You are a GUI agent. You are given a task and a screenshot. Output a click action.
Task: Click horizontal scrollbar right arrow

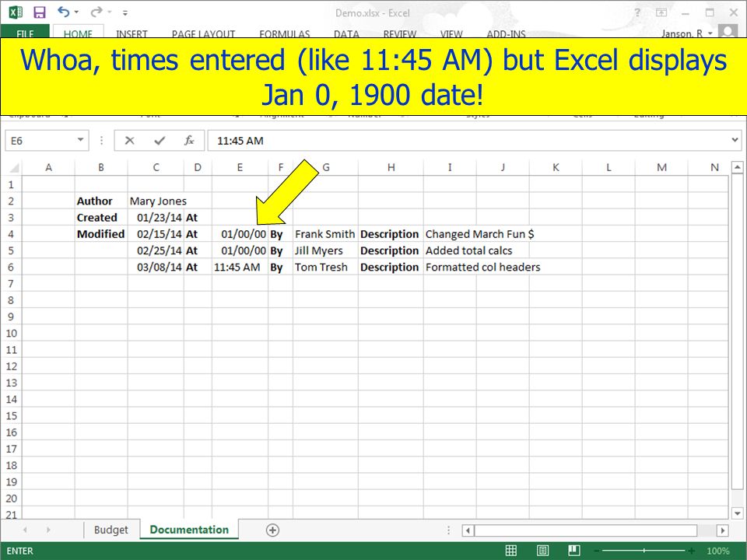pos(723,530)
